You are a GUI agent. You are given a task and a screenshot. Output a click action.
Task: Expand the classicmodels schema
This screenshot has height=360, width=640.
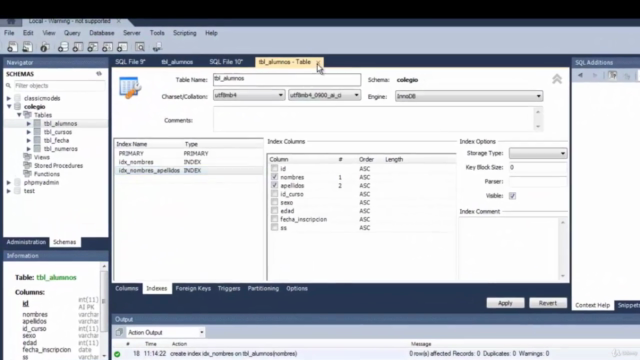(9, 98)
